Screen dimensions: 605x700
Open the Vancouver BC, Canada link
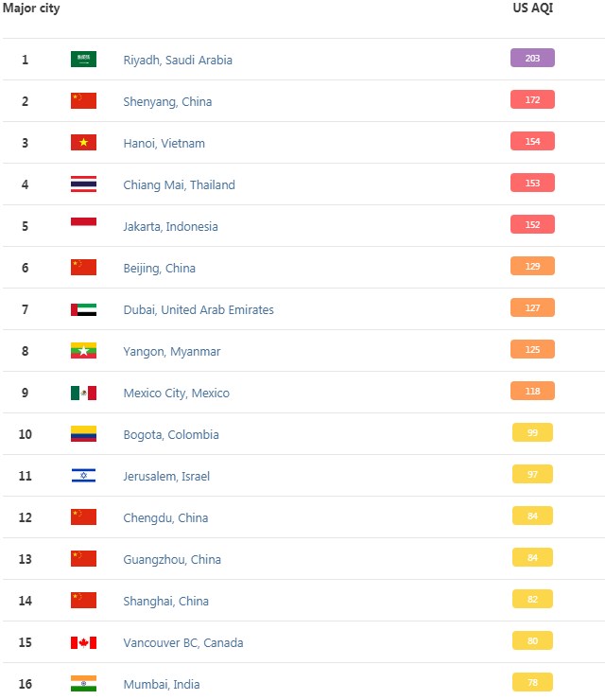[183, 642]
